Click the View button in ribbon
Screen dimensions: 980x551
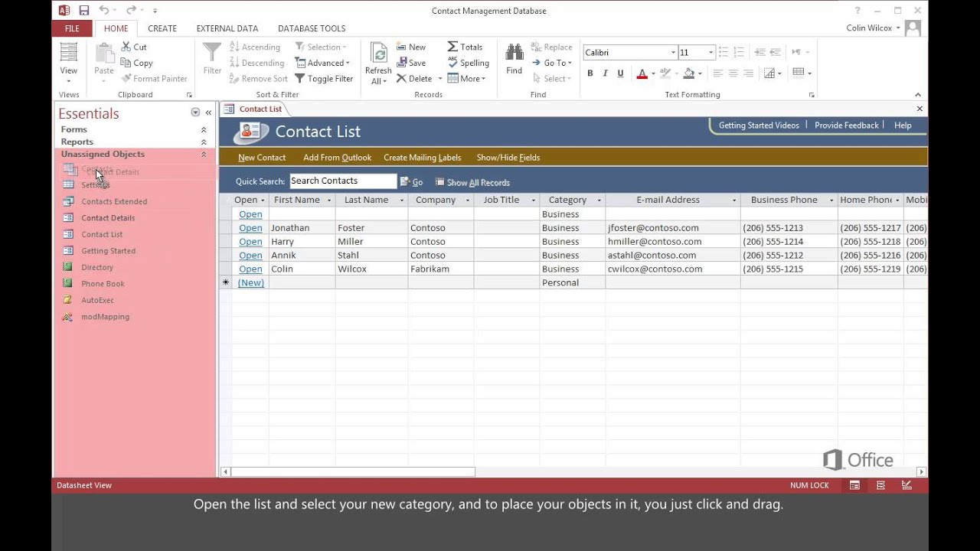(x=69, y=64)
